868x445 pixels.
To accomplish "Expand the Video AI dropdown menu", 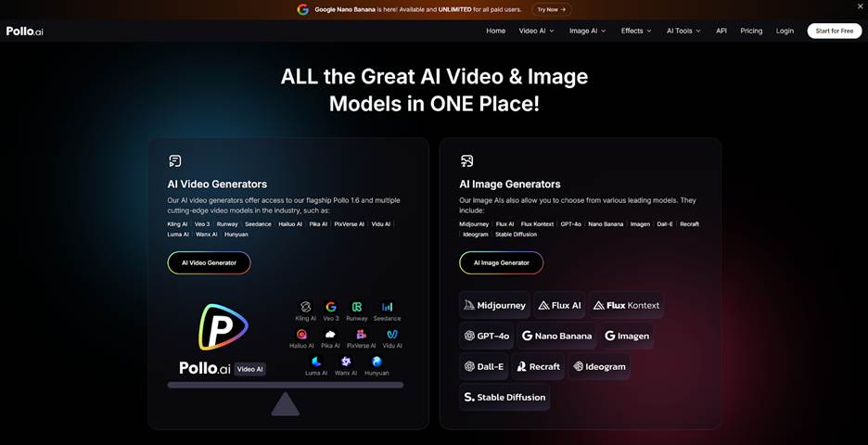I will coord(536,31).
